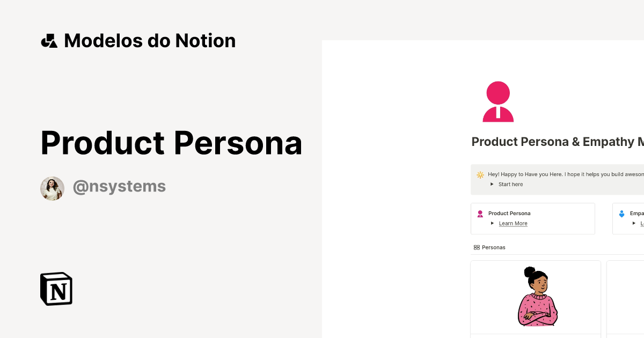Click the Notion logo above the author name
Screen dimensions: 644x338
click(49, 40)
